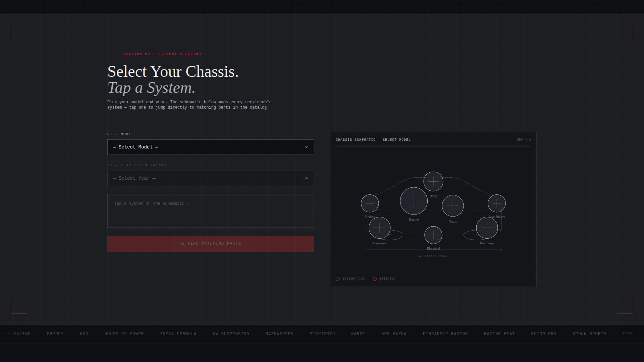
Task: Open the Select Year dropdown
Action: click(210, 178)
